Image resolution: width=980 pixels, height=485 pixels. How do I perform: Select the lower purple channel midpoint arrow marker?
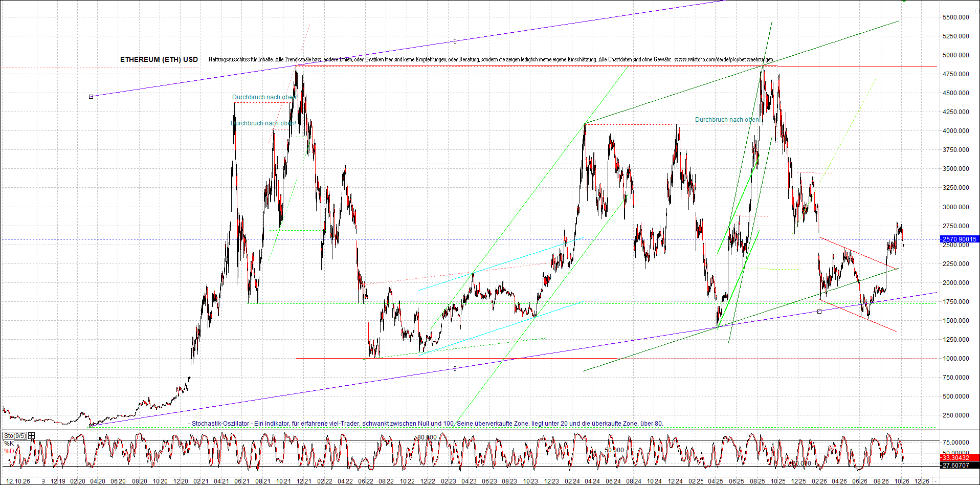point(455,368)
